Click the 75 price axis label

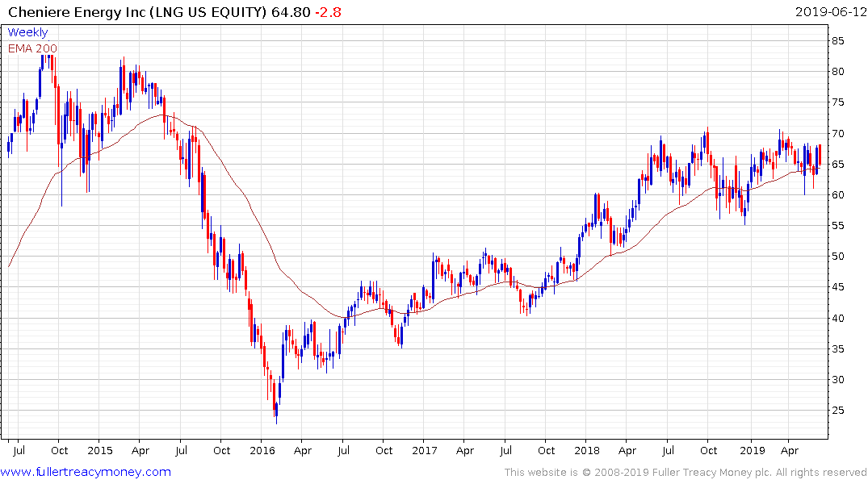837,102
